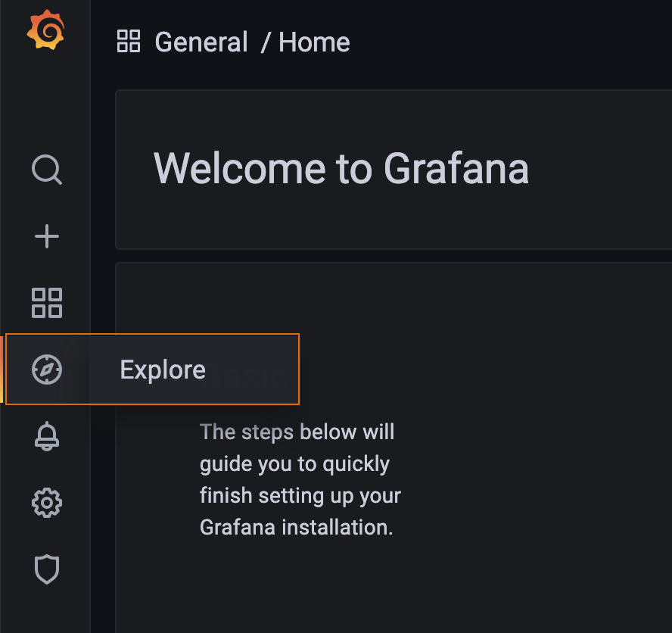Open Configuration via the gear icon

[x=47, y=502]
